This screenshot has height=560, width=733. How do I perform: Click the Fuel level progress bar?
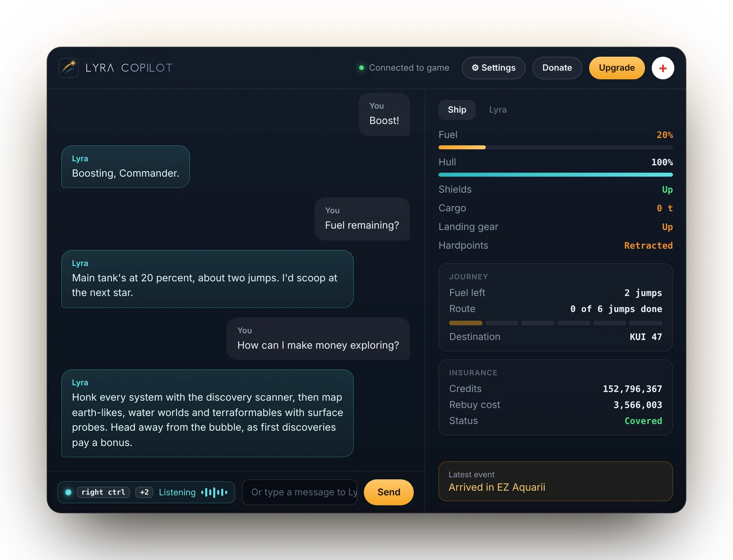click(555, 148)
